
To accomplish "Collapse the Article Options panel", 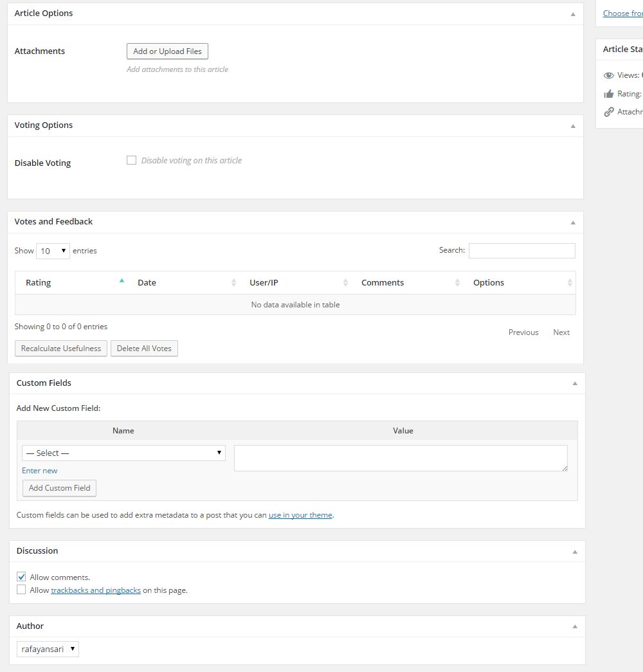I will [x=573, y=14].
